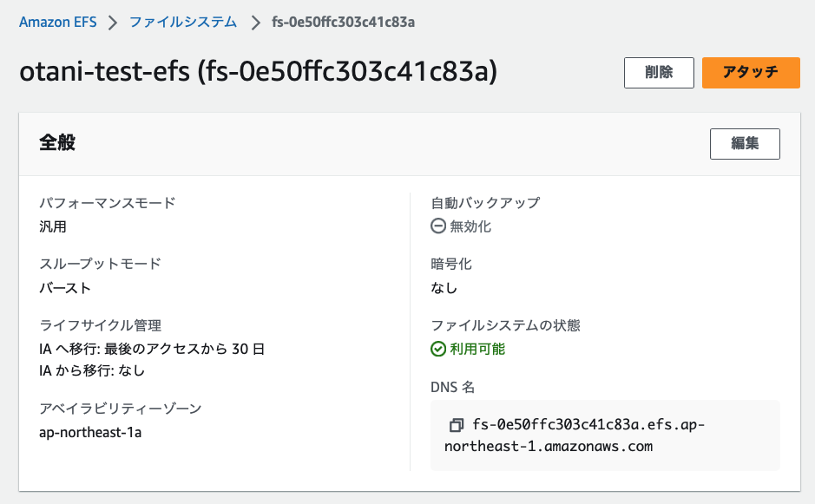
Task: Click the 全般 section header
Action: pos(57,143)
